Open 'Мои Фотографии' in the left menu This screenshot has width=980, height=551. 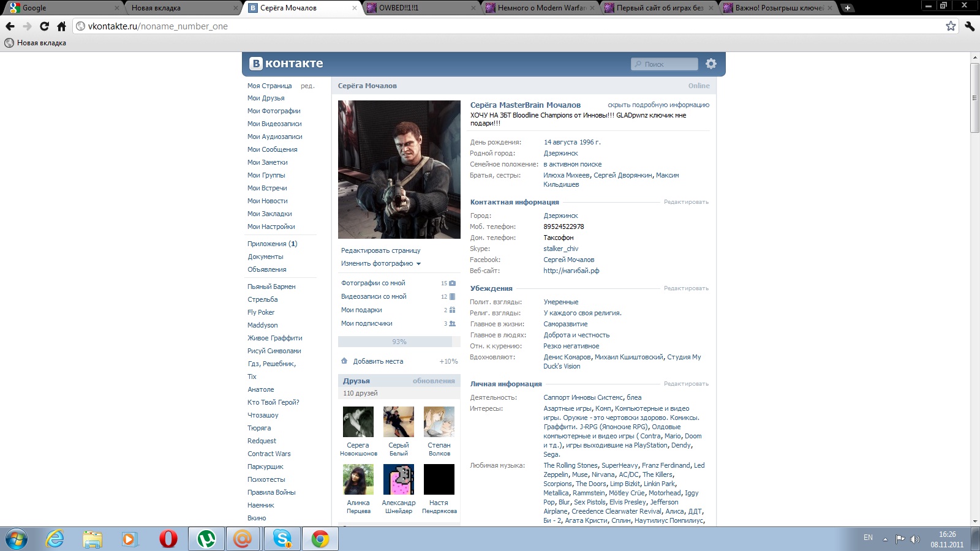point(274,111)
